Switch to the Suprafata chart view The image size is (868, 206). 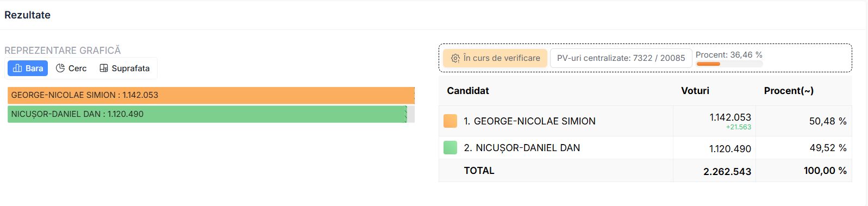tap(124, 68)
